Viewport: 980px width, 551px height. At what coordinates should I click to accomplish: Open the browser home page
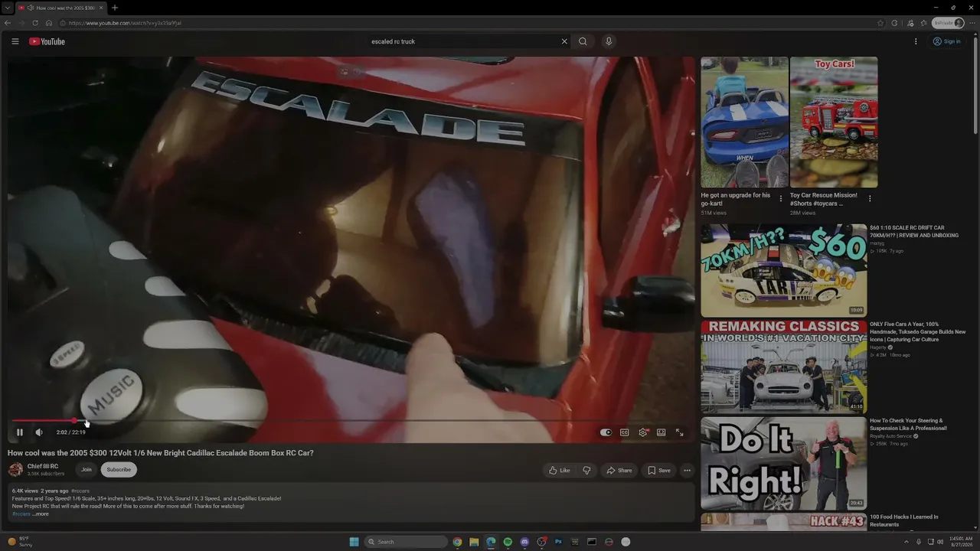click(48, 23)
